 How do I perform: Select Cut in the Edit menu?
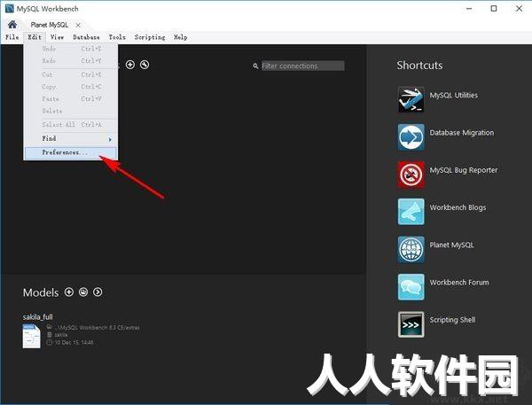click(71, 74)
